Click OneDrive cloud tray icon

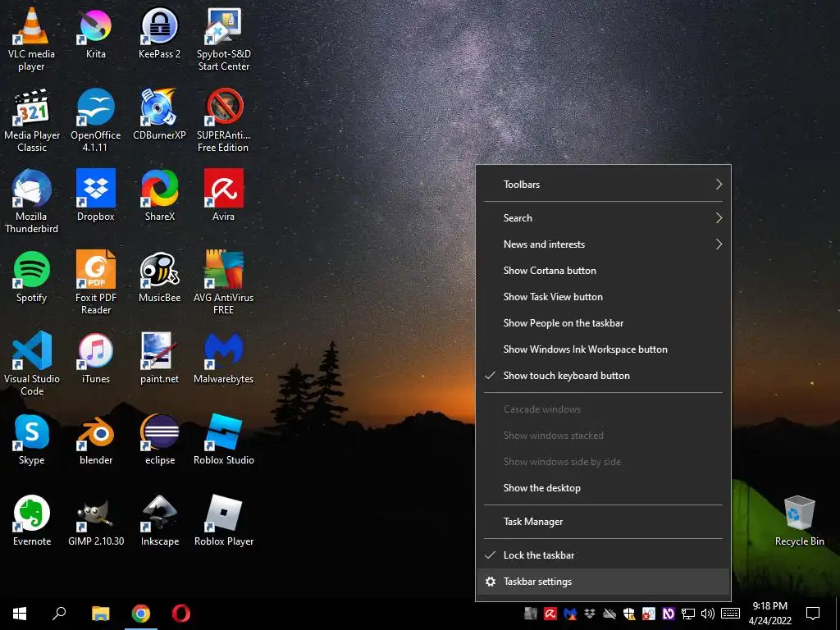click(609, 614)
